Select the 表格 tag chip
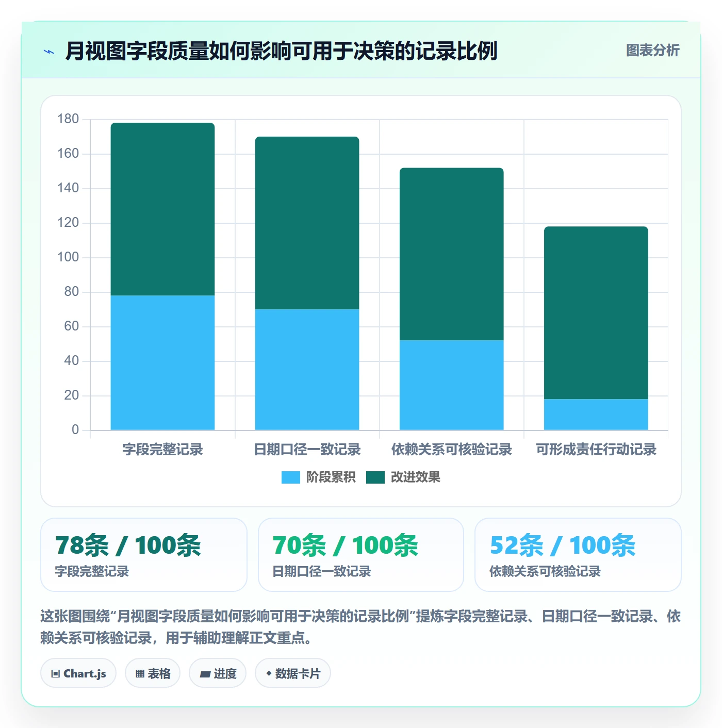Image resolution: width=722 pixels, height=728 pixels. click(153, 673)
